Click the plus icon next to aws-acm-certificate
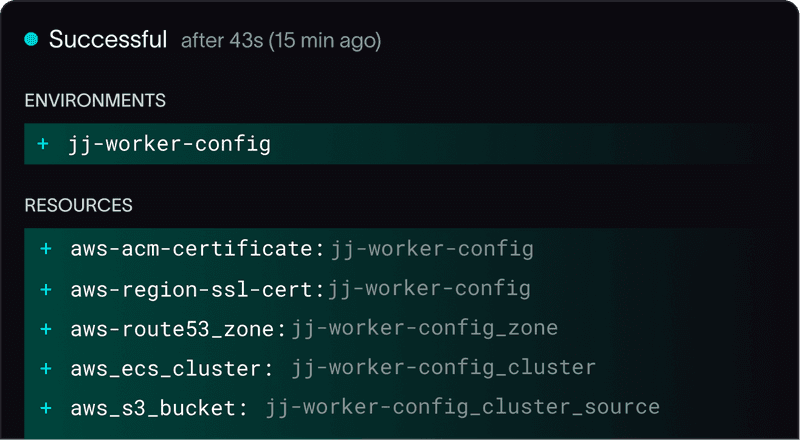This screenshot has height=440, width=800. click(46, 248)
